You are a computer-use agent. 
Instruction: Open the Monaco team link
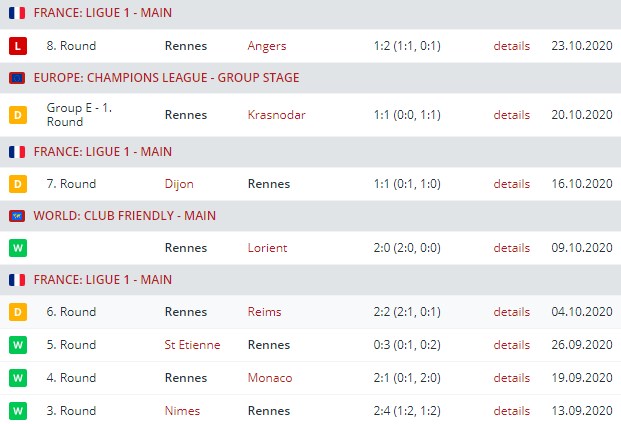click(270, 378)
